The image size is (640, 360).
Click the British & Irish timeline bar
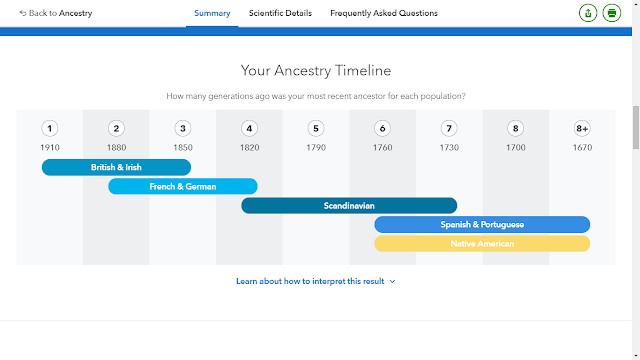[x=116, y=167]
